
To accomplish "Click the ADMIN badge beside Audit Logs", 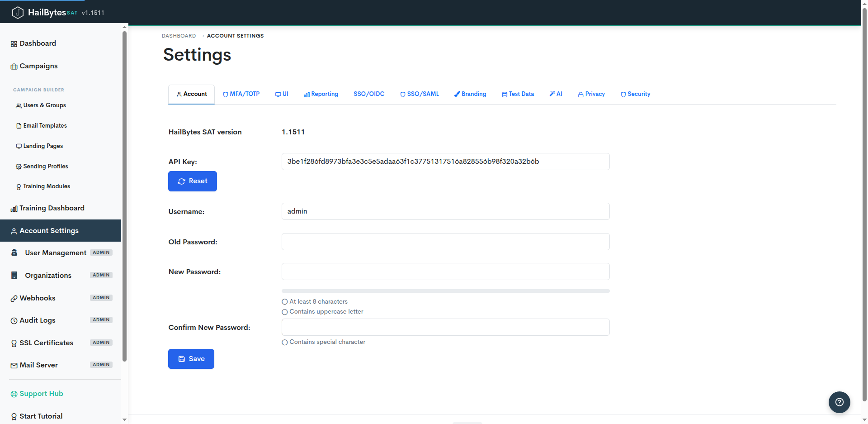I will [x=101, y=320].
